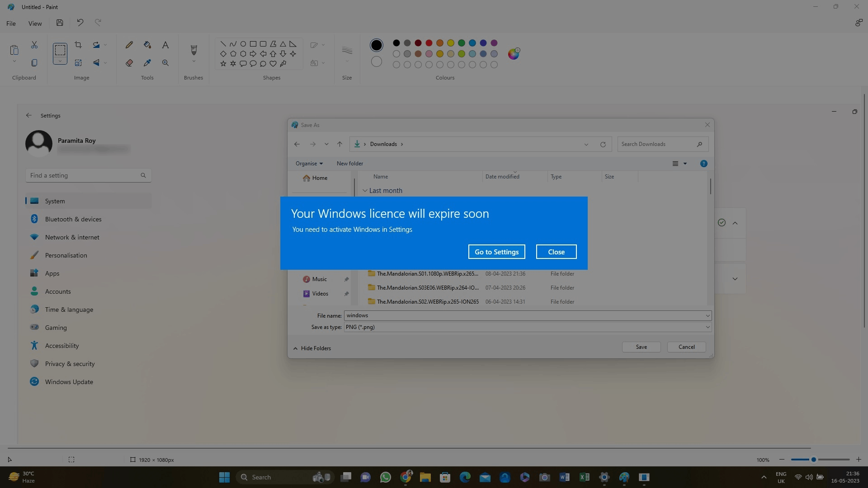The image size is (868, 488).
Task: Select the heart shape
Action: [273, 64]
